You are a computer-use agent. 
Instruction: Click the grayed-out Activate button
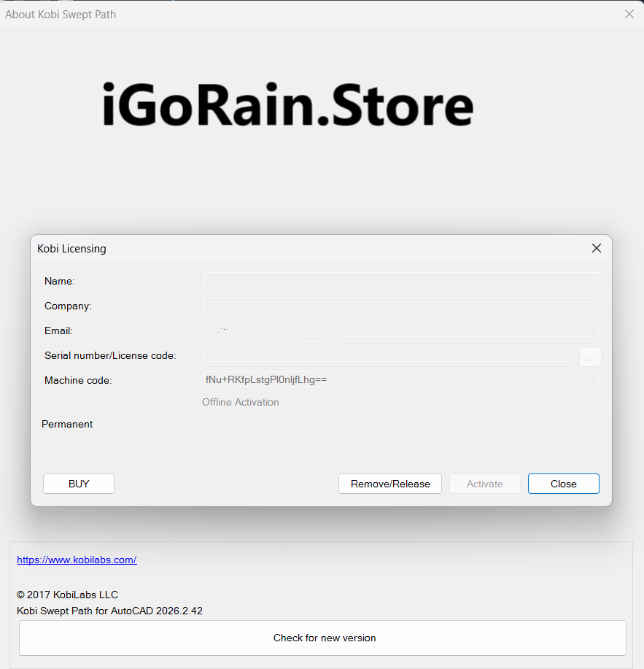pyautogui.click(x=484, y=484)
